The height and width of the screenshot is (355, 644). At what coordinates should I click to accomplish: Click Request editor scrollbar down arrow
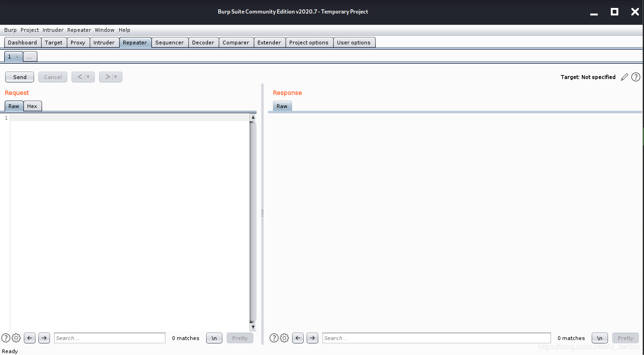[253, 327]
